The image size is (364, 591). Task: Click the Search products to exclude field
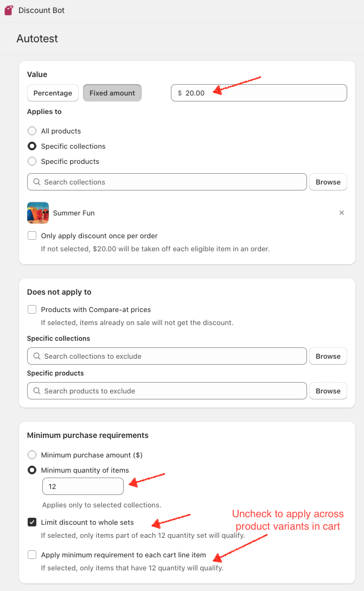point(167,391)
